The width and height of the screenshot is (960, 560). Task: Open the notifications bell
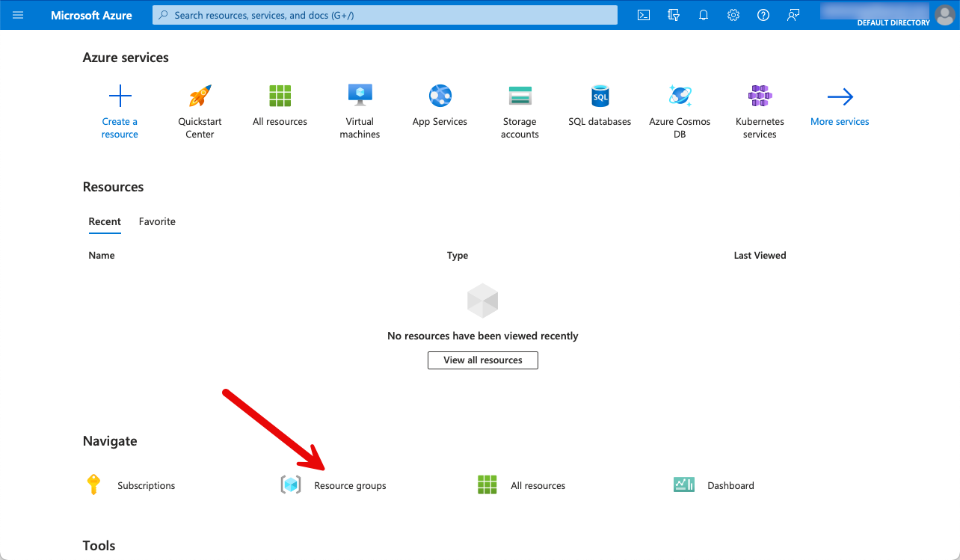pyautogui.click(x=704, y=15)
